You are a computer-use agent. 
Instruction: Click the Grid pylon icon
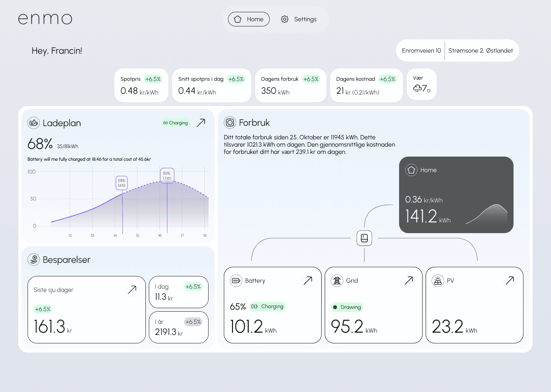(x=337, y=281)
